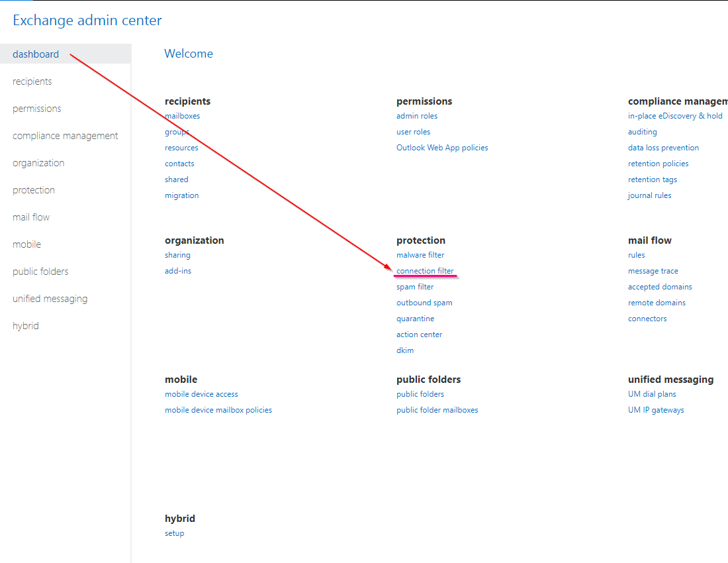728x563 pixels.
Task: Open the migration page
Action: coord(181,195)
